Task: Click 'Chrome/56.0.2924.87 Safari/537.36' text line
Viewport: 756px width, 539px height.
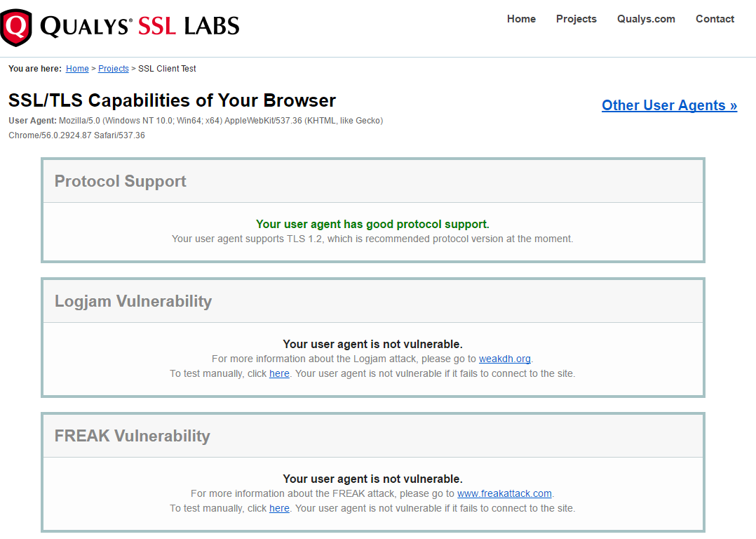Action: (x=76, y=135)
